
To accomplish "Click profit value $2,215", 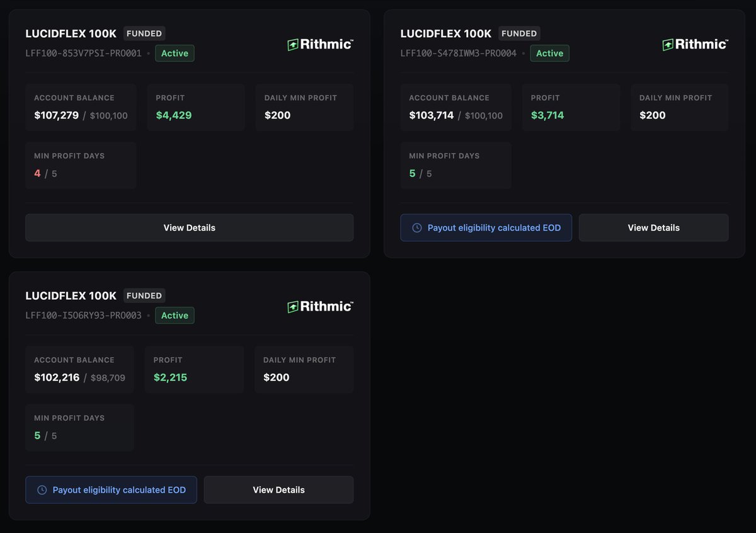I will click(170, 377).
